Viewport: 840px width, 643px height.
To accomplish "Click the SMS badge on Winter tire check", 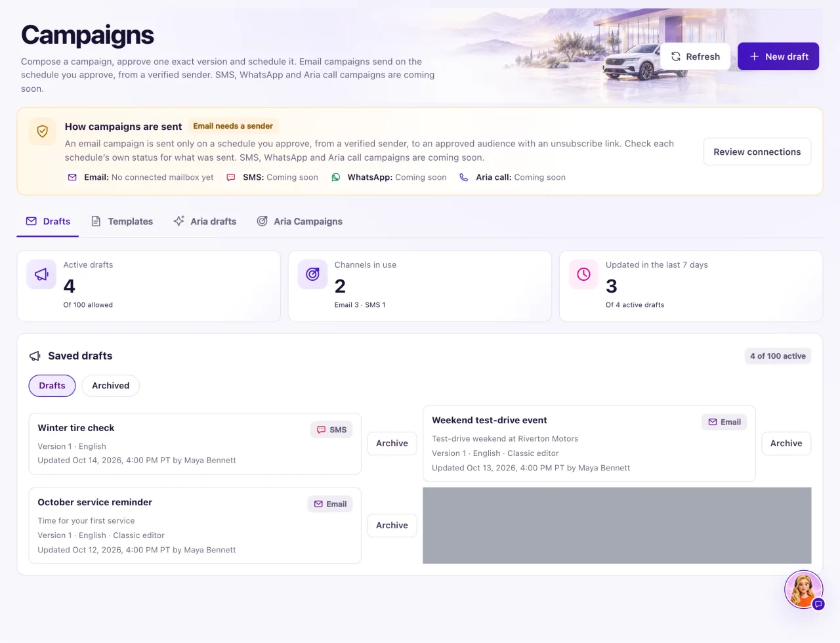I will [x=331, y=430].
